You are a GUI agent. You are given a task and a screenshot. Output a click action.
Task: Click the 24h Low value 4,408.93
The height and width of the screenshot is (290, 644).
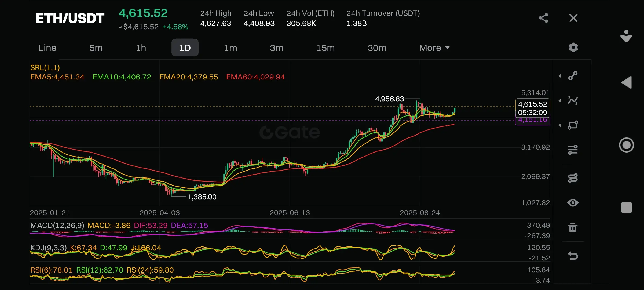[x=259, y=23]
